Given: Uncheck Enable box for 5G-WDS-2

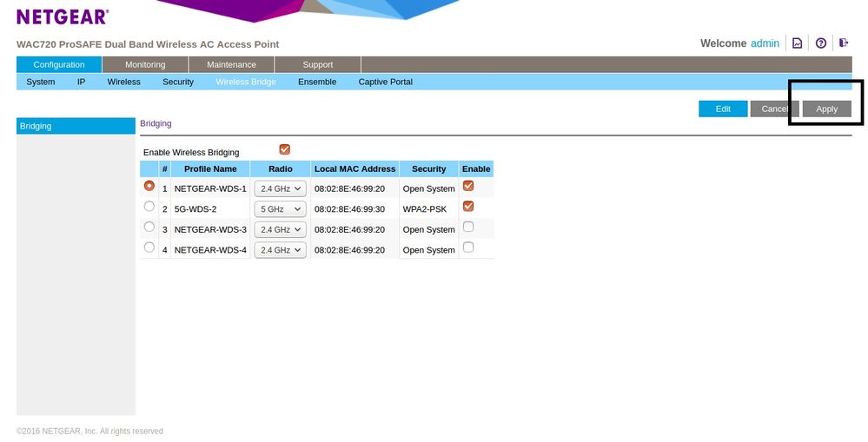Looking at the screenshot, I should (468, 207).
